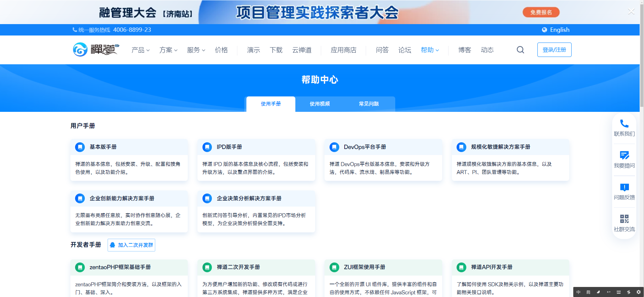Switch language to English
Screen dimensions: 644x297
coord(560,30)
